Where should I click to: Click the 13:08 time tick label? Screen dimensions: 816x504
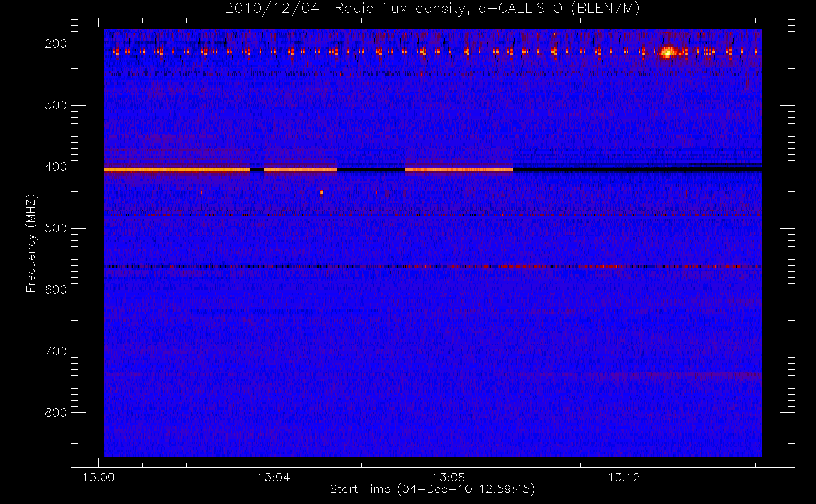449,477
